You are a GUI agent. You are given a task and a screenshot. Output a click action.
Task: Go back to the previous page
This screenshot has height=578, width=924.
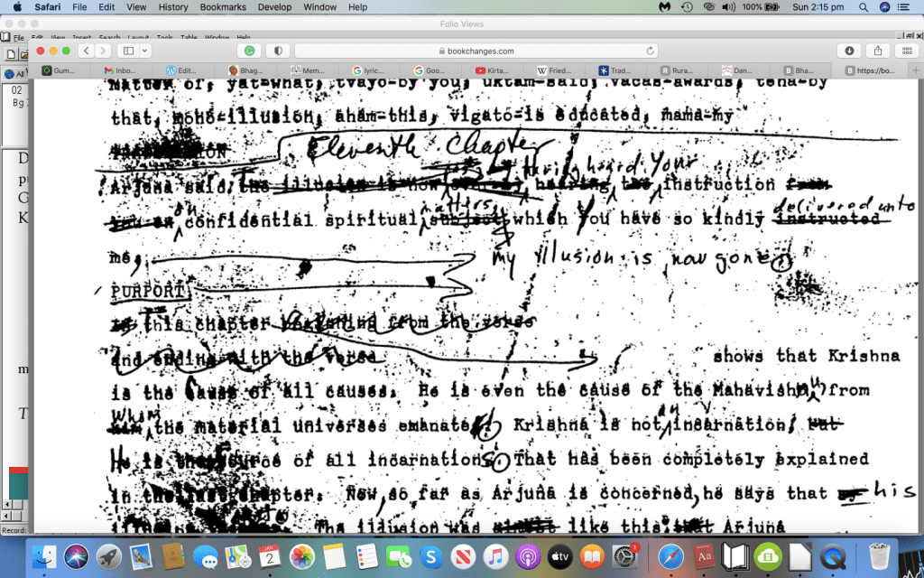point(87,51)
